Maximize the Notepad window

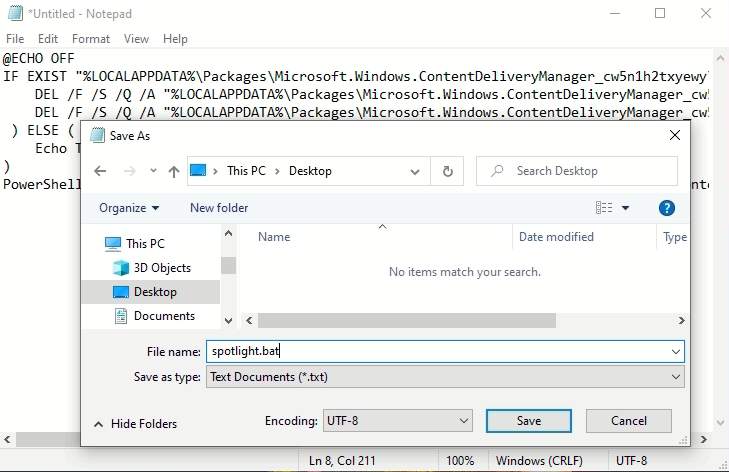point(660,13)
